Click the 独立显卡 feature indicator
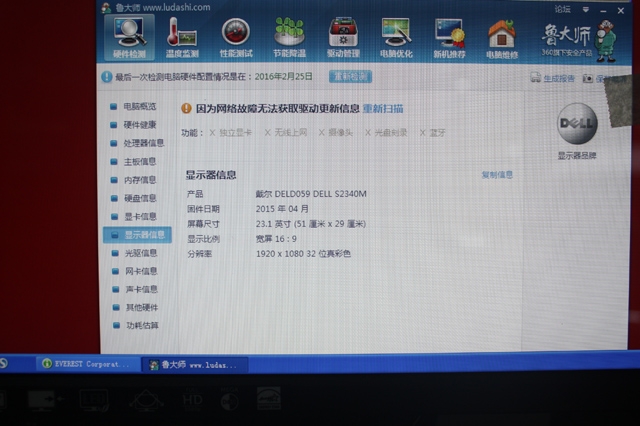 (231, 133)
